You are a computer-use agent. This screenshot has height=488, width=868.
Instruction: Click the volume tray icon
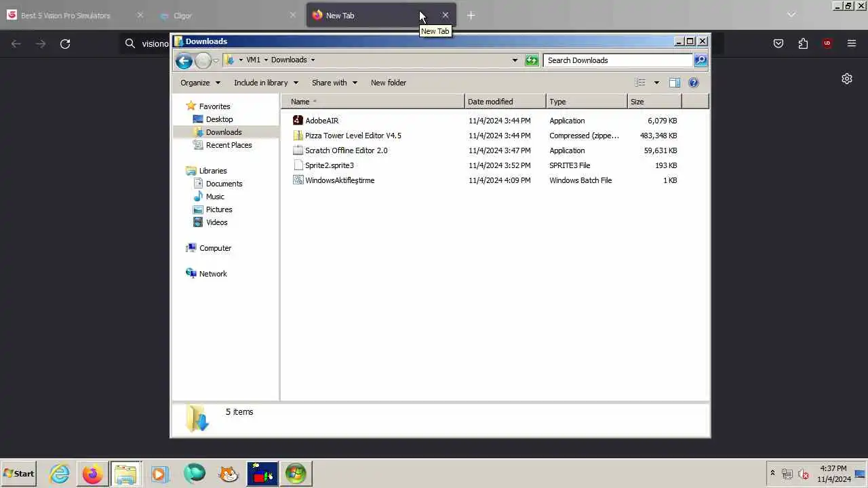(804, 474)
